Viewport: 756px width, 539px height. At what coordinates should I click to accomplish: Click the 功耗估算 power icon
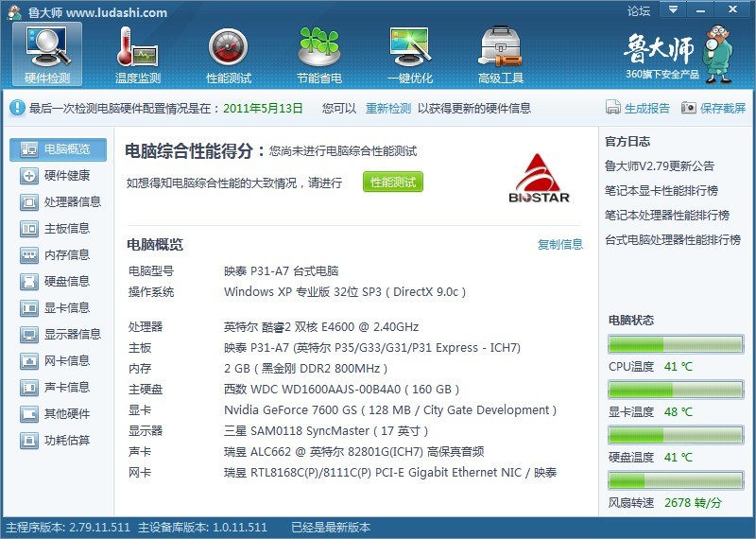[x=29, y=441]
